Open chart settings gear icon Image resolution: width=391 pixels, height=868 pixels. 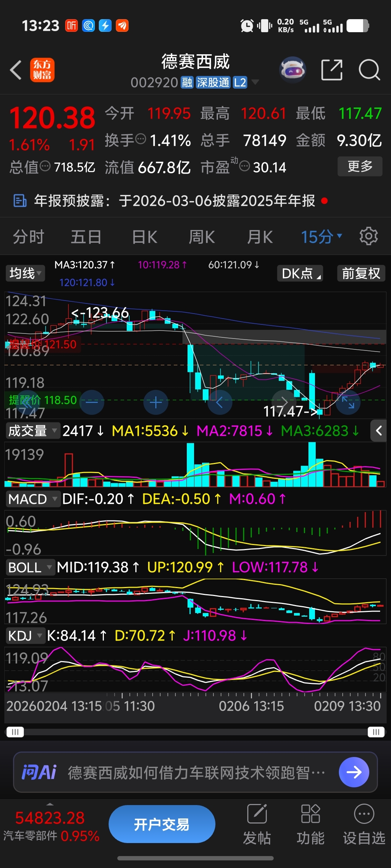pyautogui.click(x=369, y=237)
